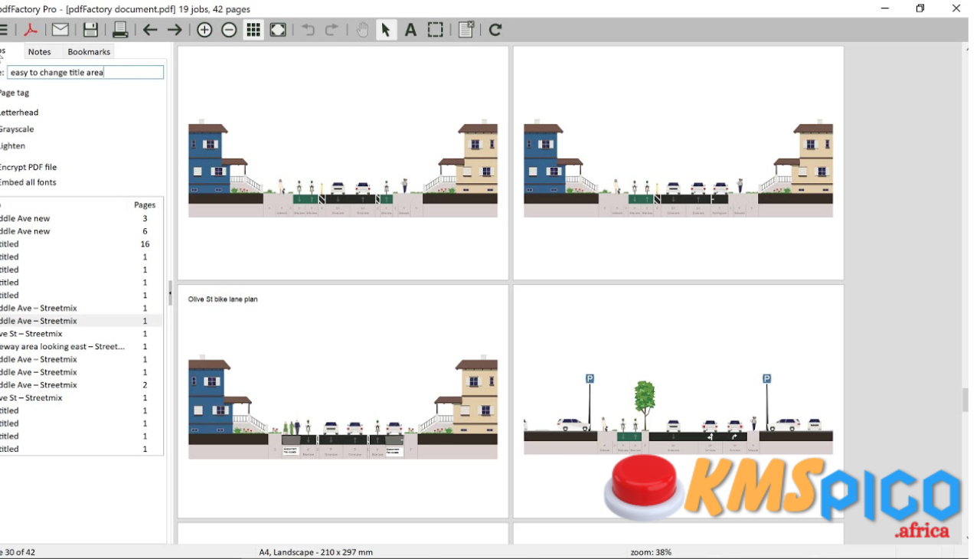The width and height of the screenshot is (980, 559).
Task: Switch to fit-page full view icon
Action: pyautogui.click(x=278, y=30)
